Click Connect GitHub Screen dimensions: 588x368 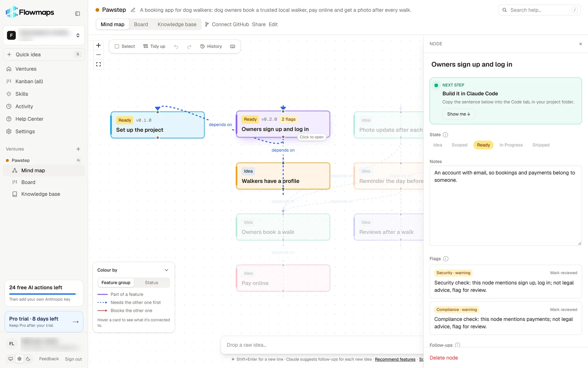click(227, 24)
